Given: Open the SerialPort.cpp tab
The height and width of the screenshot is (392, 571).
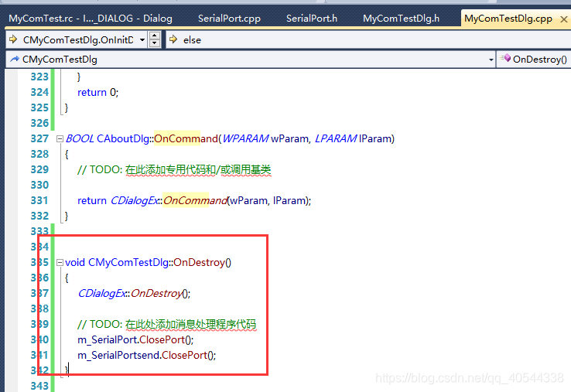Looking at the screenshot, I should pos(229,19).
